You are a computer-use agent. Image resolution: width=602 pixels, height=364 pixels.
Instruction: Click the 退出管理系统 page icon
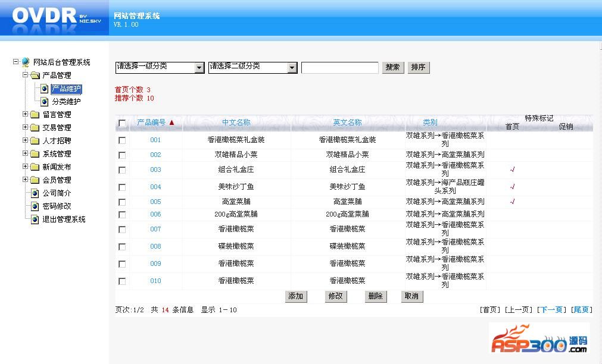pyautogui.click(x=35, y=219)
